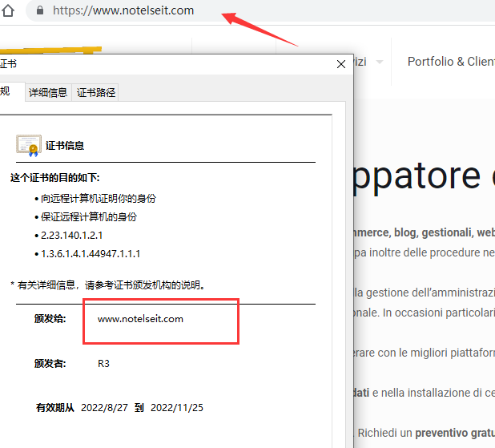
Task: Click the address bar URL field
Action: (260, 10)
